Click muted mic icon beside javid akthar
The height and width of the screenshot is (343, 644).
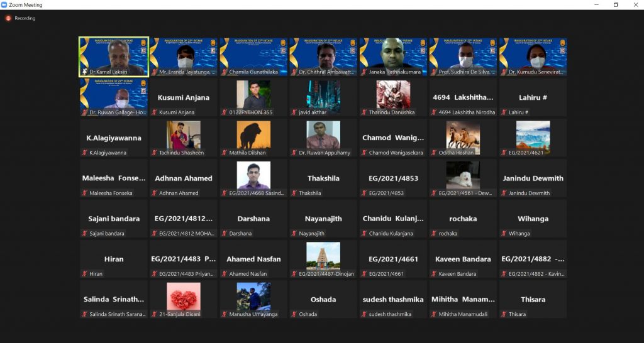(294, 112)
